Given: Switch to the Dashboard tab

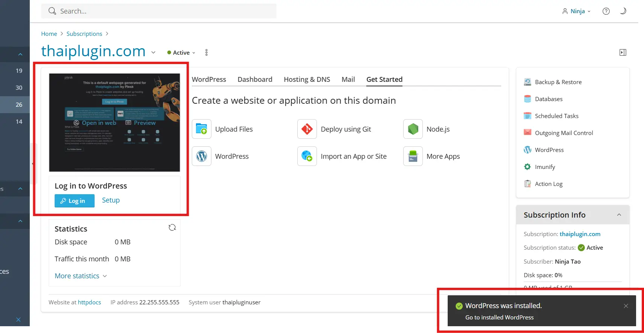Looking at the screenshot, I should (x=255, y=80).
